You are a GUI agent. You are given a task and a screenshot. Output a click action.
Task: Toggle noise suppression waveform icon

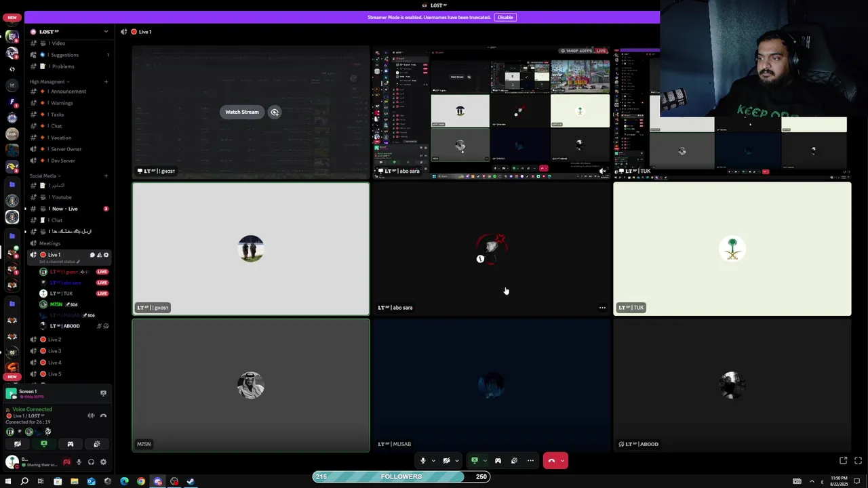(91, 415)
